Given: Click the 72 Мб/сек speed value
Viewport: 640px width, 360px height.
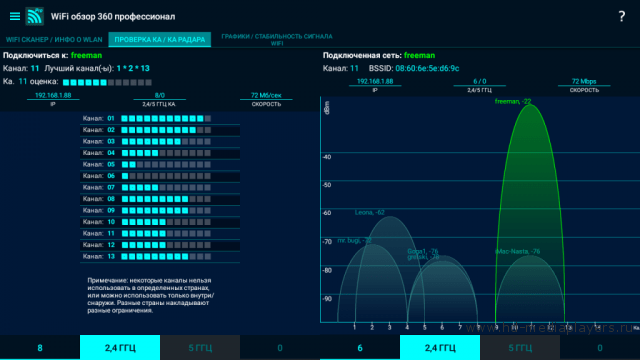Looking at the screenshot, I should (266, 95).
